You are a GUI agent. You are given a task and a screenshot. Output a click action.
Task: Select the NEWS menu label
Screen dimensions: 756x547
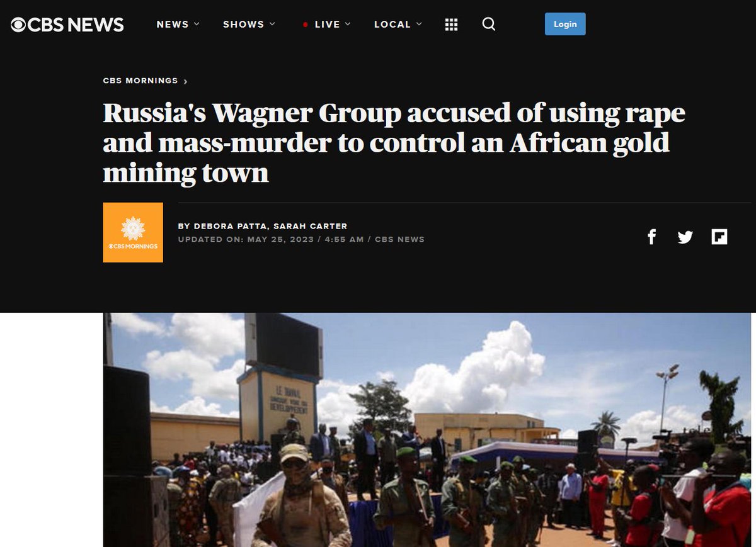click(173, 24)
